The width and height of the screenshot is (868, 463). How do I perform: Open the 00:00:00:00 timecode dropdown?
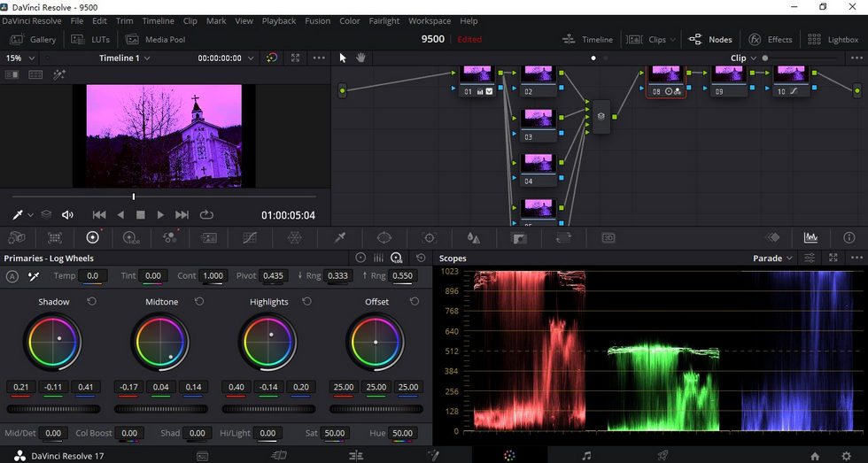[x=226, y=58]
